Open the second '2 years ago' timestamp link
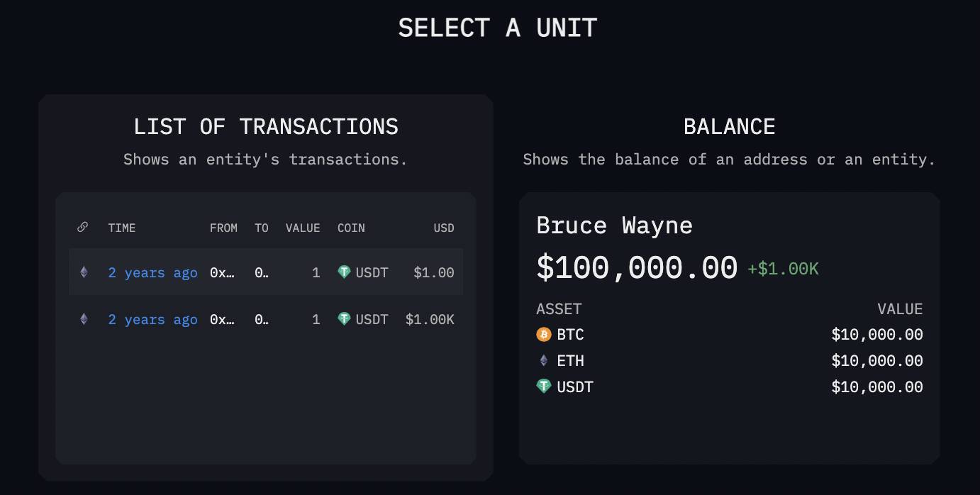Screen dimensions: 980x495 pyautogui.click(x=152, y=320)
